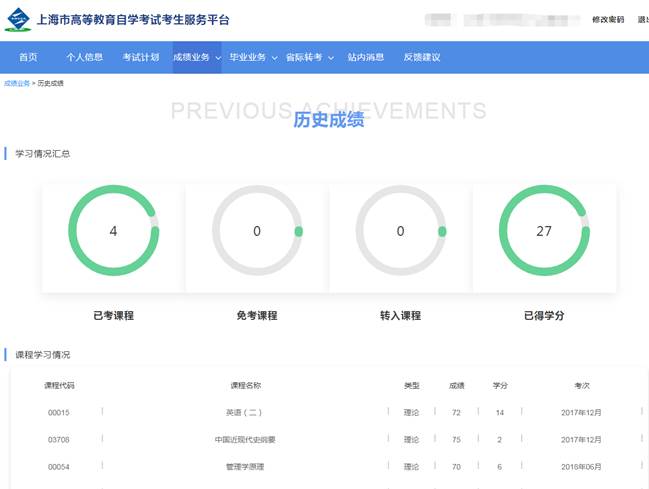
Task: Click the 已考课程 circular progress ring
Action: (x=113, y=231)
